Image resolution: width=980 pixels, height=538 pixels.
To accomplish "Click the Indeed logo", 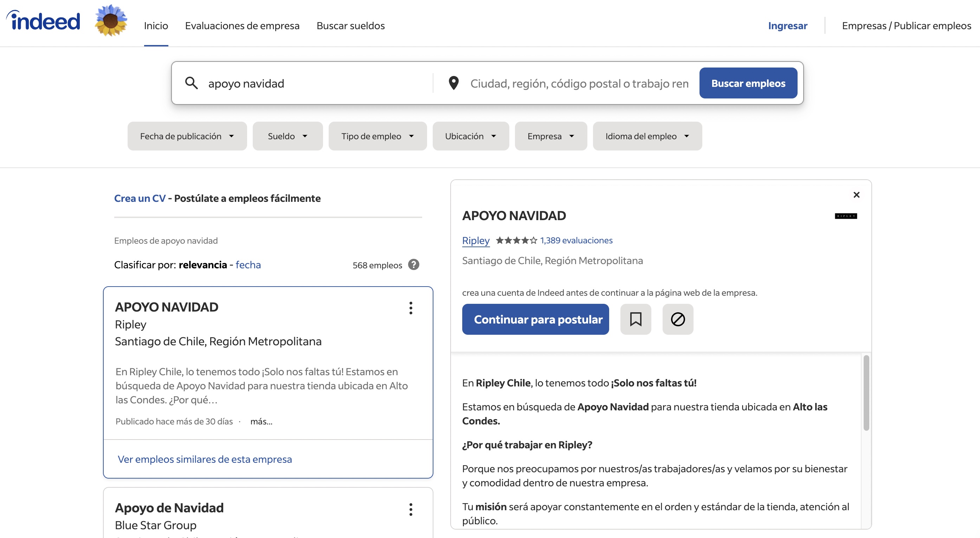I will click(x=43, y=20).
